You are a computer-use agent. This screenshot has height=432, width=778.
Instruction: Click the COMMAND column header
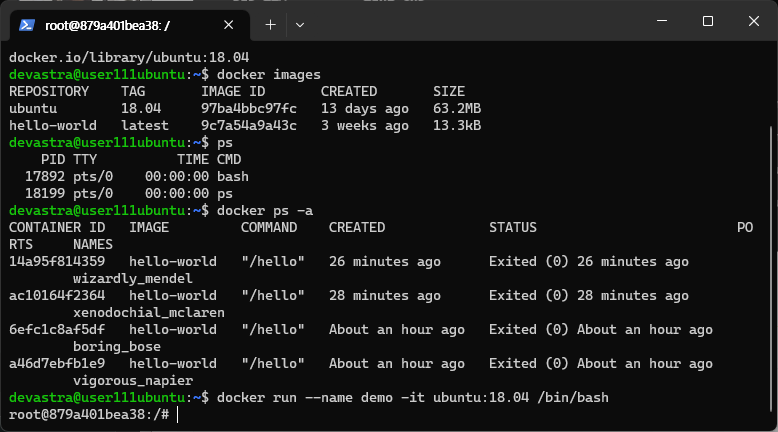pos(269,228)
